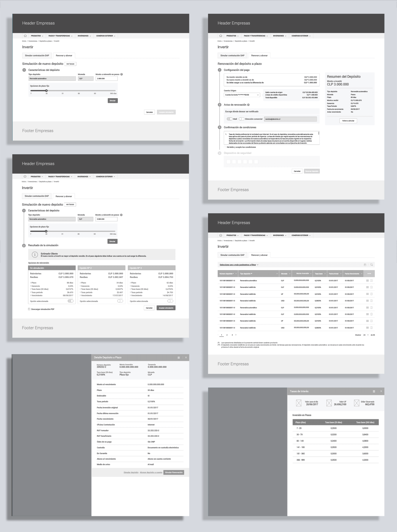The height and width of the screenshot is (532, 397).
Task: Click 'Cancelar' beside 'Renovar depósito'
Action: pyautogui.click(x=297, y=171)
